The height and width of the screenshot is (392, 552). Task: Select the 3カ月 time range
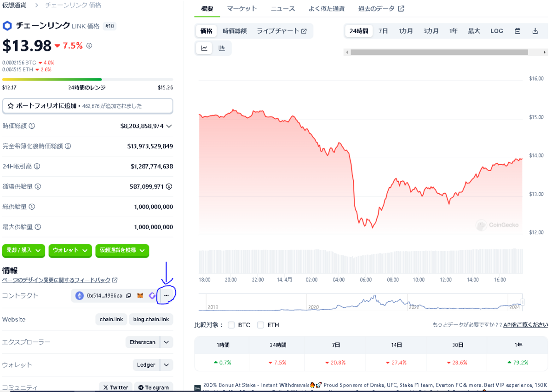pos(431,31)
